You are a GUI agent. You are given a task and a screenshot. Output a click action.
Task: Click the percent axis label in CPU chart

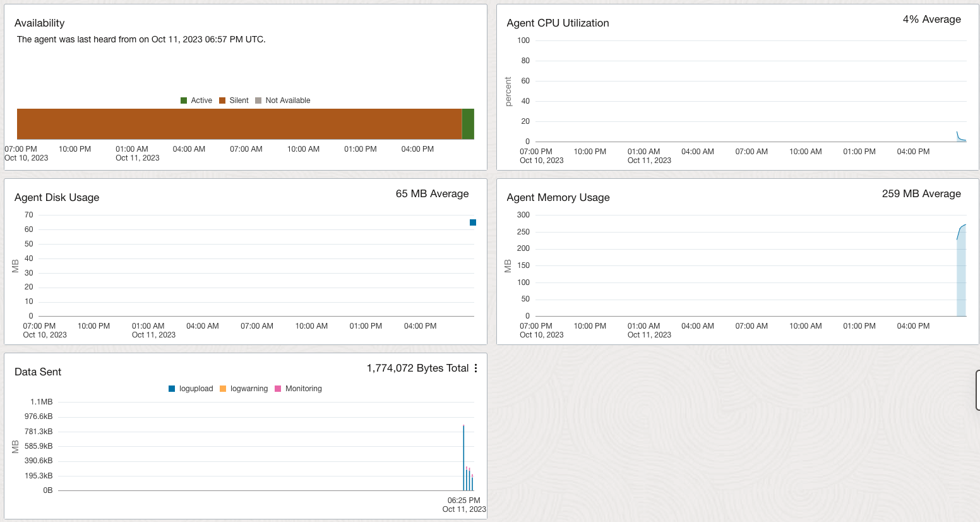click(x=508, y=92)
